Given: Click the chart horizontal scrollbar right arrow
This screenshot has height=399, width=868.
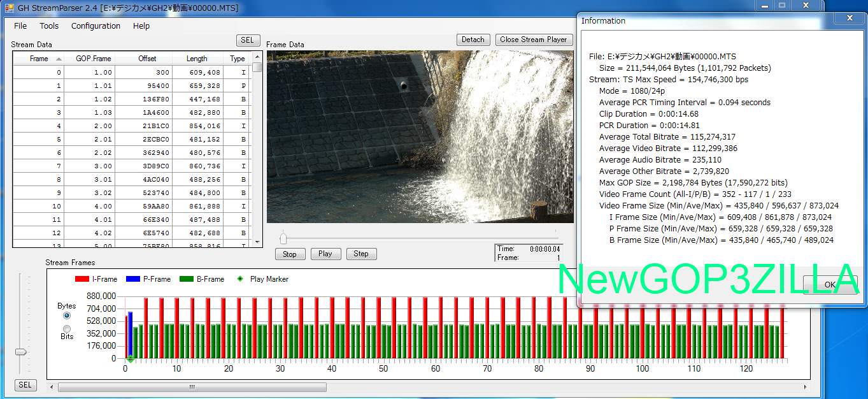Looking at the screenshot, I should click(x=805, y=387).
